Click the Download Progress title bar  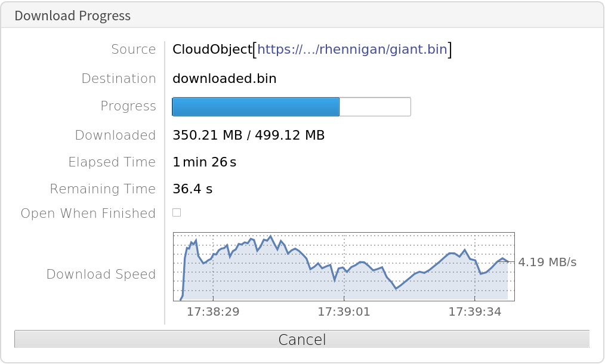click(73, 16)
